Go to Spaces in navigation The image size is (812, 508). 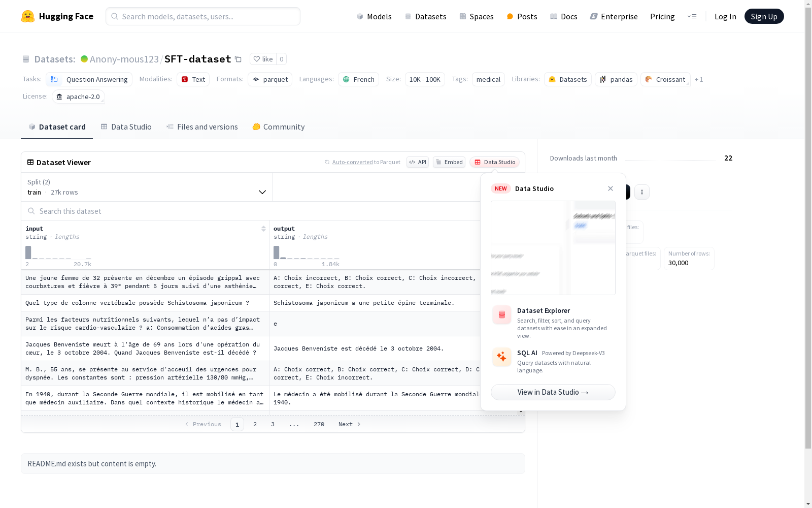tap(476, 16)
